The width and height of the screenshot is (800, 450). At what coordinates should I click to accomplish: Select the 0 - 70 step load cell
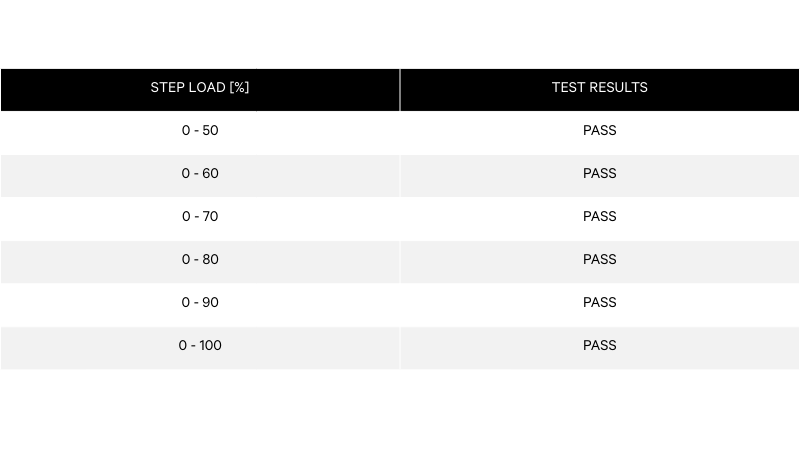(200, 217)
